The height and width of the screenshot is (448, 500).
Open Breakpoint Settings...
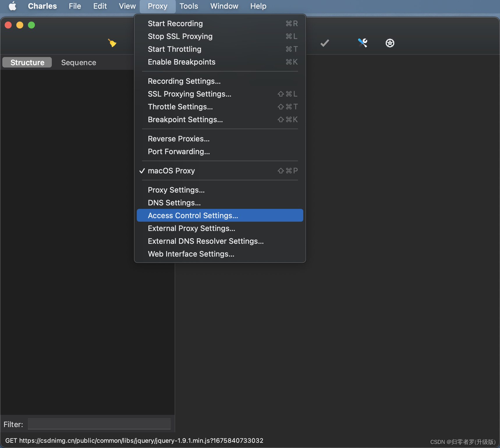220,120
